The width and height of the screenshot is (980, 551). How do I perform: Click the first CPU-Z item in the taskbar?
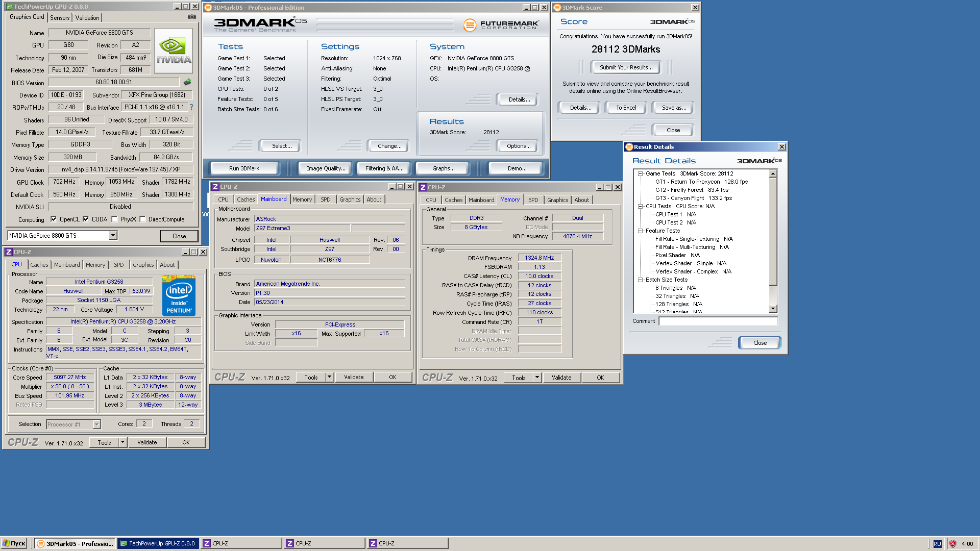pyautogui.click(x=241, y=543)
